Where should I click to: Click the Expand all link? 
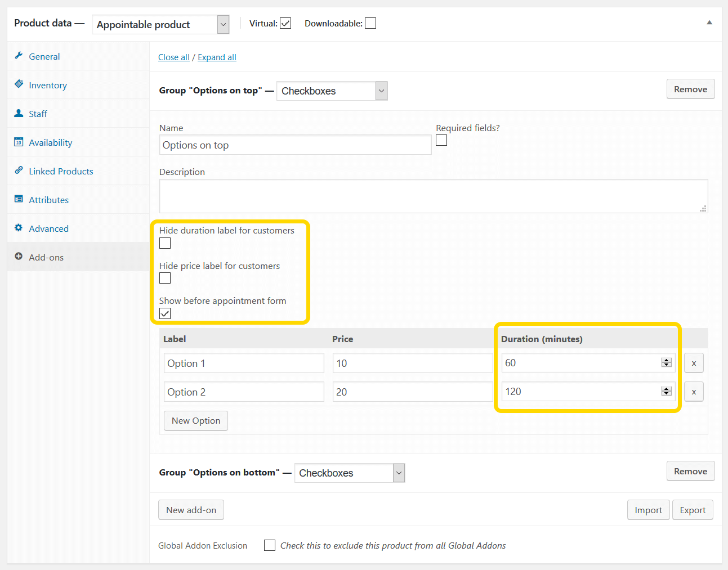[217, 57]
